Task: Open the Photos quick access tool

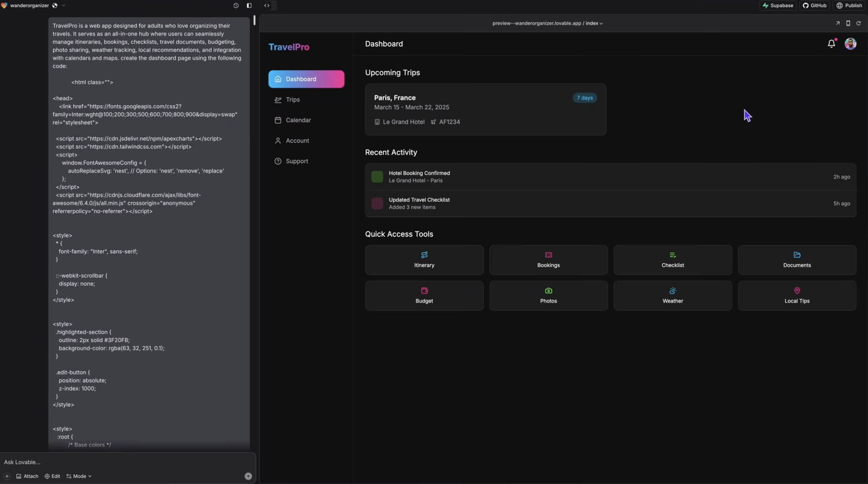Action: click(x=548, y=296)
